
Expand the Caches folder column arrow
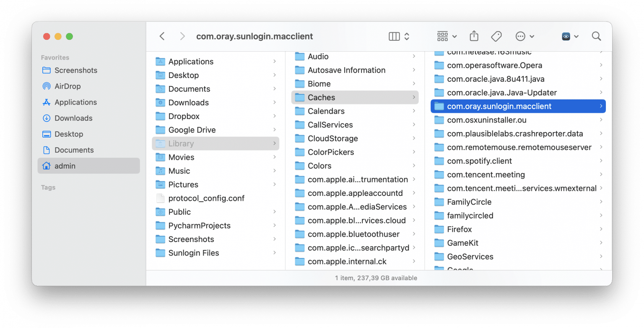click(413, 97)
